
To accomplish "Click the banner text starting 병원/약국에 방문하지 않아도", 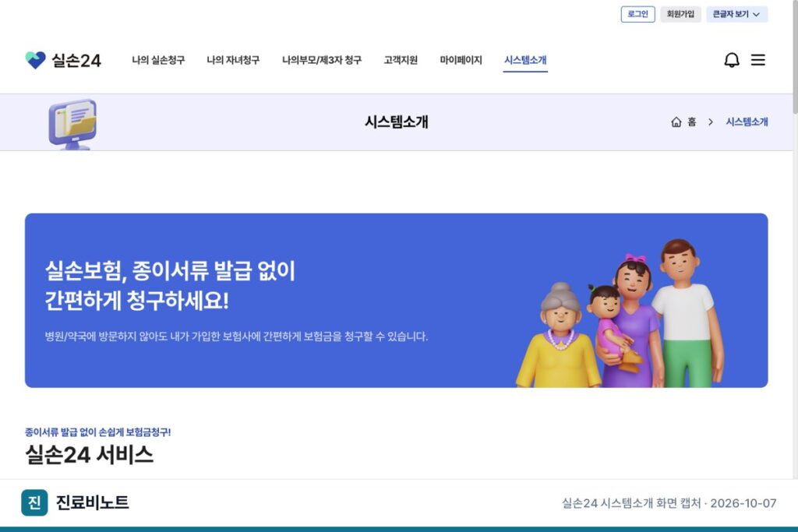I will 236,336.
